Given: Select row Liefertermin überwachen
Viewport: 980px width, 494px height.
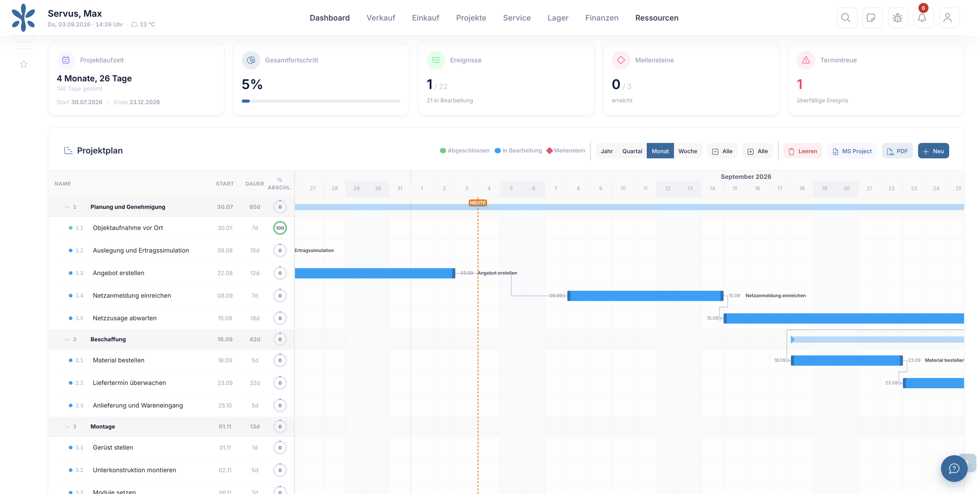Looking at the screenshot, I should coord(171,383).
